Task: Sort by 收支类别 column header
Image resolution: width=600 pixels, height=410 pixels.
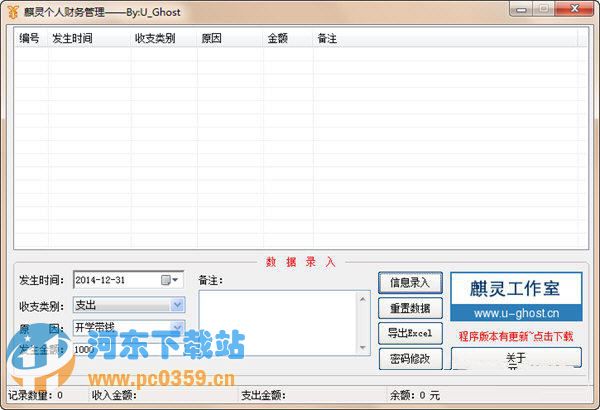Action: 164,38
